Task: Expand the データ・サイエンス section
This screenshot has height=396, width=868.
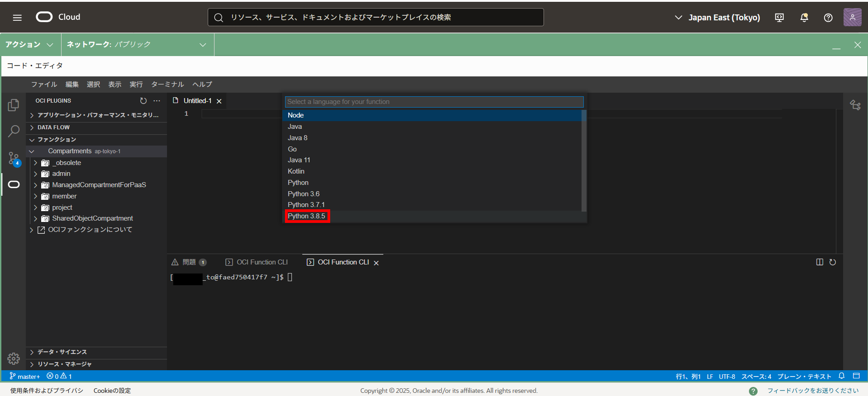Action: (96, 352)
